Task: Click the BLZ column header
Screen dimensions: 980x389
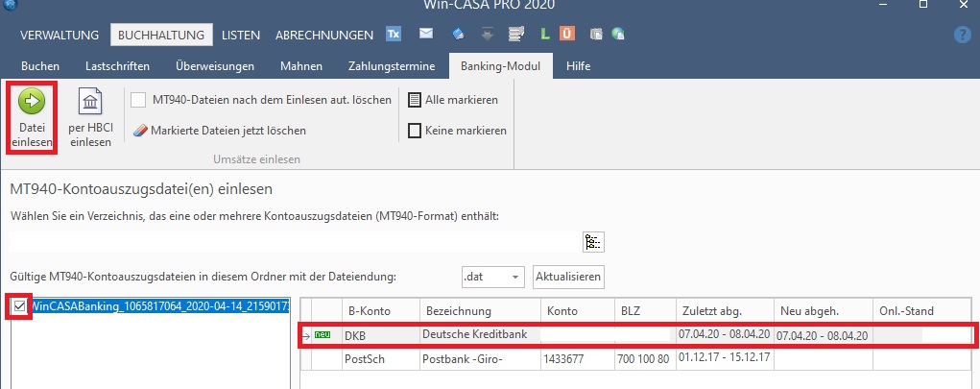Action: point(646,311)
